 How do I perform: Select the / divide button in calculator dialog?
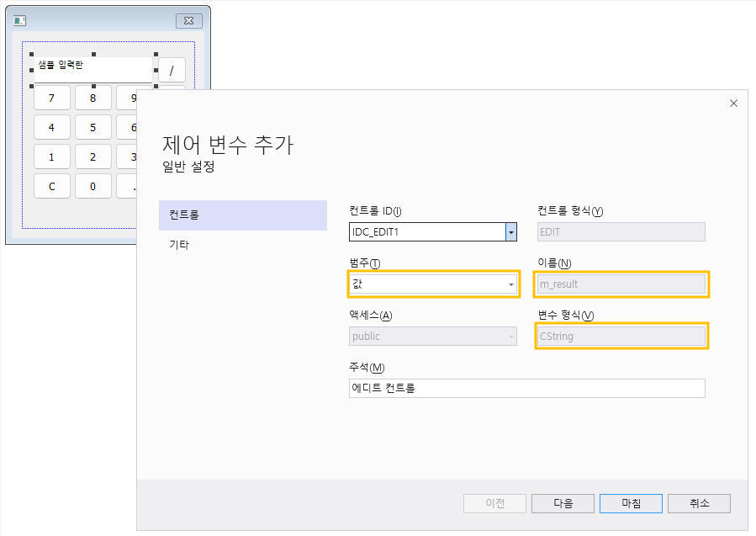[172, 71]
